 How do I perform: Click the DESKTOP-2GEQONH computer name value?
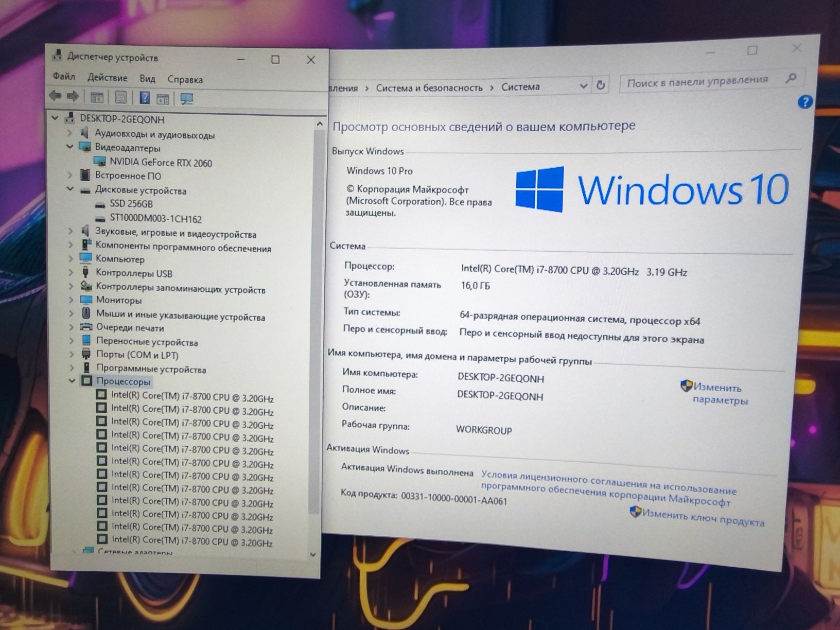coord(500,378)
